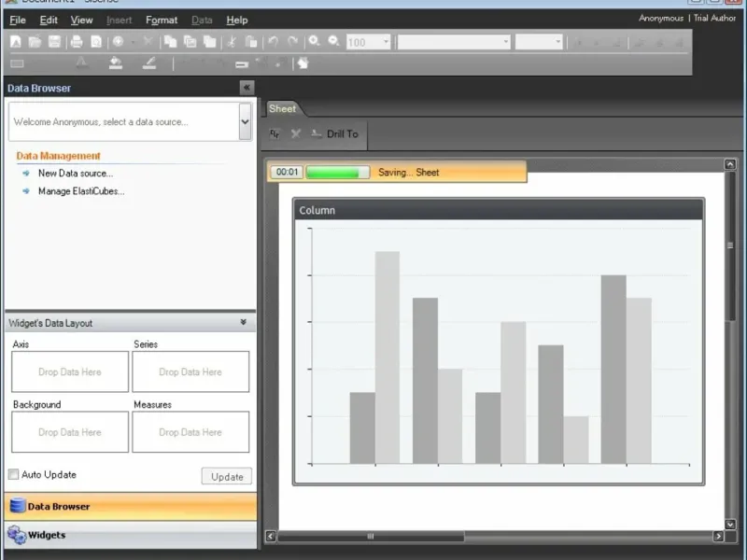Click the open folder toolbar icon
This screenshot has height=560, width=747.
coord(35,42)
